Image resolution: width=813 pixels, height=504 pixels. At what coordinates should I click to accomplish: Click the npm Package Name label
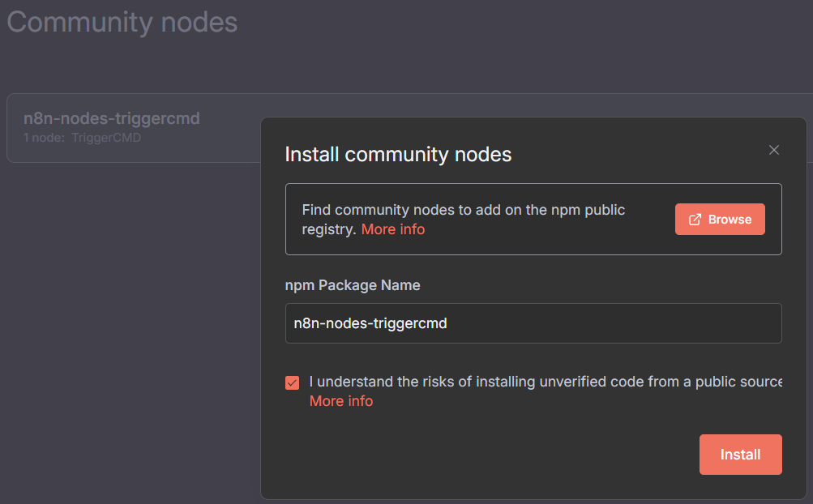click(x=353, y=285)
